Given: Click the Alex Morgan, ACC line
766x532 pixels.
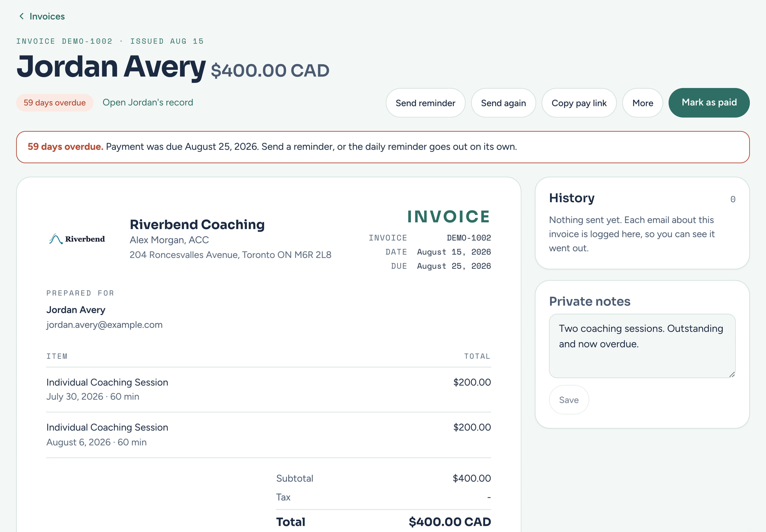Looking at the screenshot, I should [x=169, y=240].
